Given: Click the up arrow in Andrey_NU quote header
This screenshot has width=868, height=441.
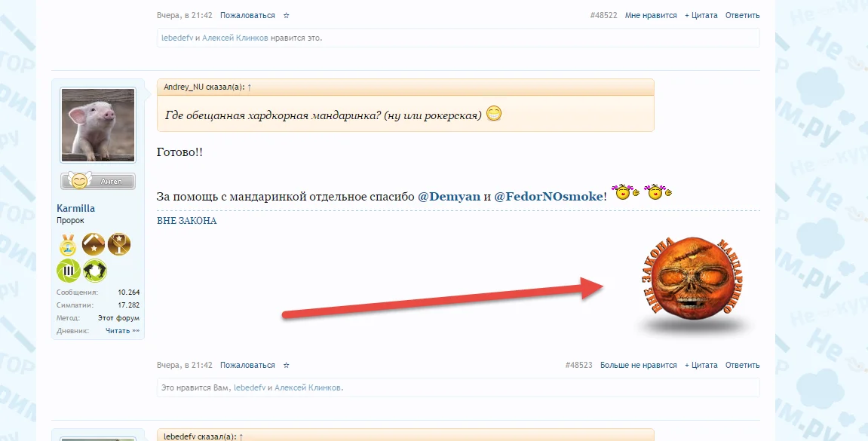Looking at the screenshot, I should tap(249, 87).
